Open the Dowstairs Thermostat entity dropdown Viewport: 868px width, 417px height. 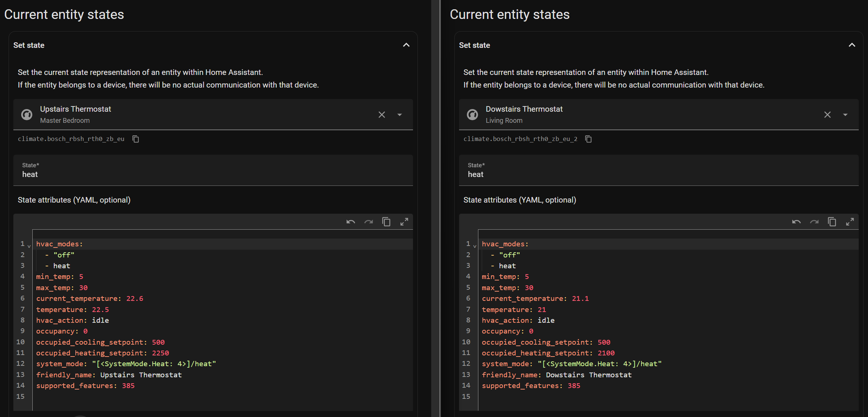[845, 115]
